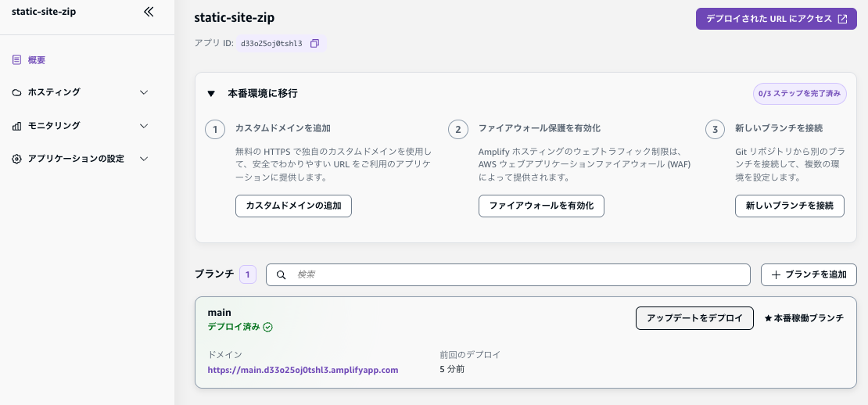
Task: Click the カスタムドメインを追加 step heading
Action: (282, 129)
